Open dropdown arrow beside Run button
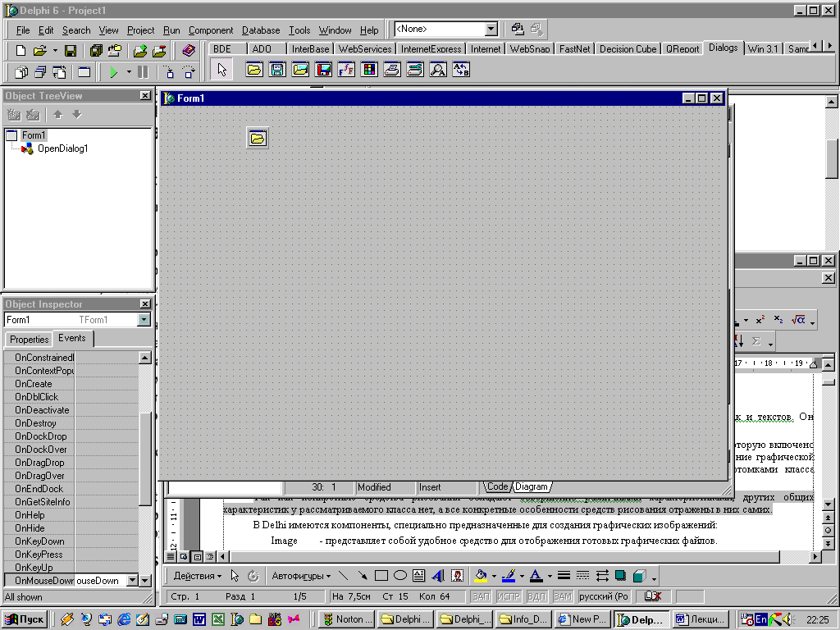The image size is (840, 630). pos(129,72)
